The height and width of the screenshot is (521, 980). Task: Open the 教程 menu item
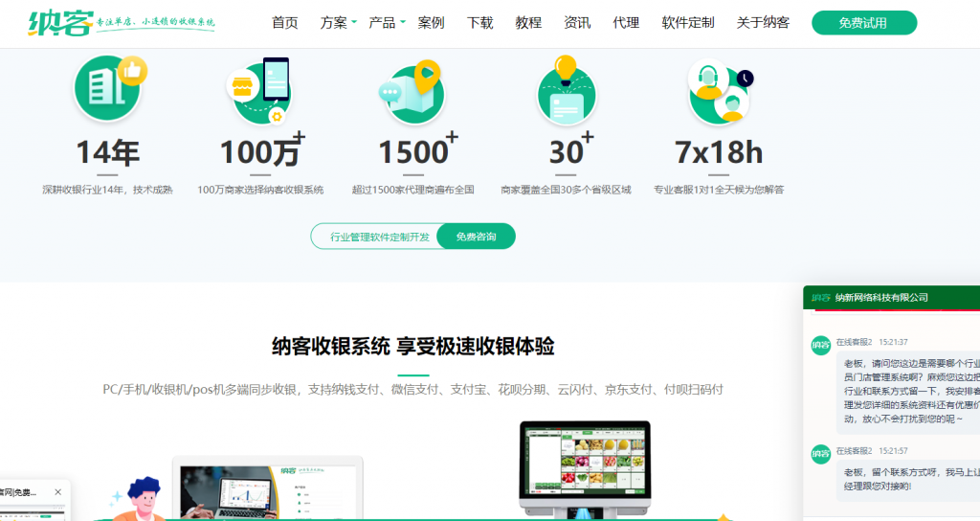(x=528, y=23)
